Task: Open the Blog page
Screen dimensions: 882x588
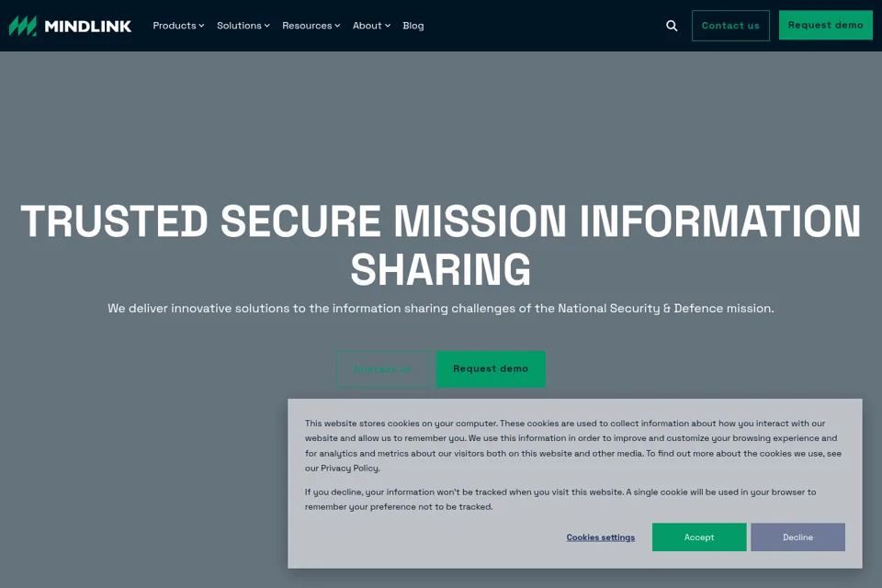Action: (x=413, y=26)
